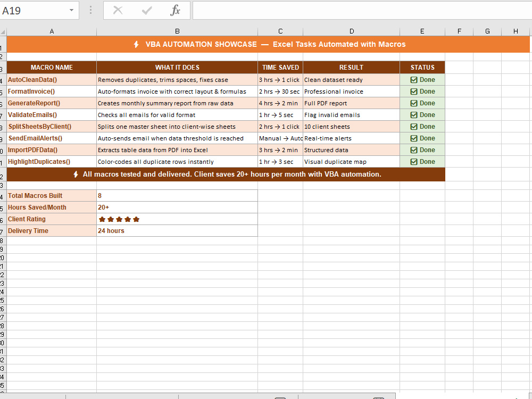Select the five-star rating cell
The height and width of the screenshot is (399, 532).
tap(177, 219)
